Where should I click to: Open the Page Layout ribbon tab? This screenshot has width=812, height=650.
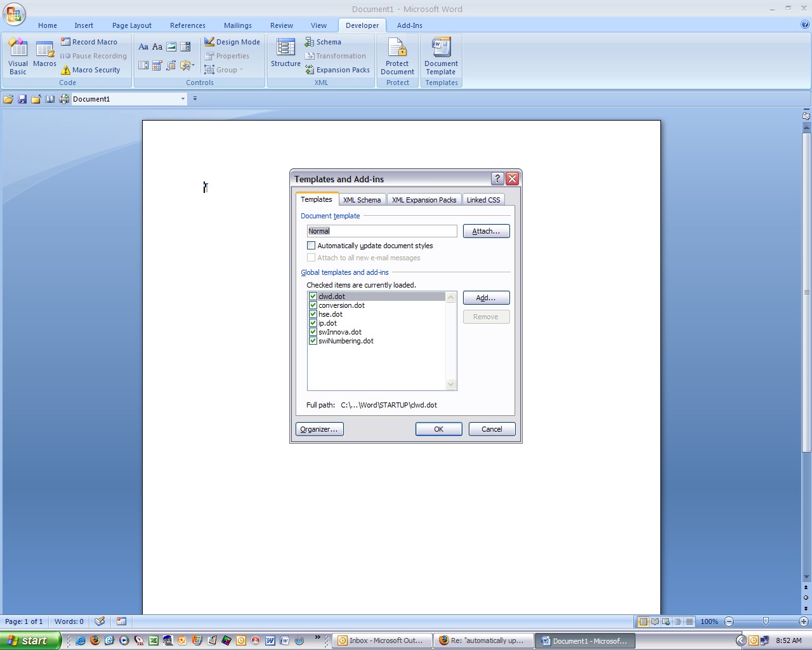pyautogui.click(x=132, y=25)
